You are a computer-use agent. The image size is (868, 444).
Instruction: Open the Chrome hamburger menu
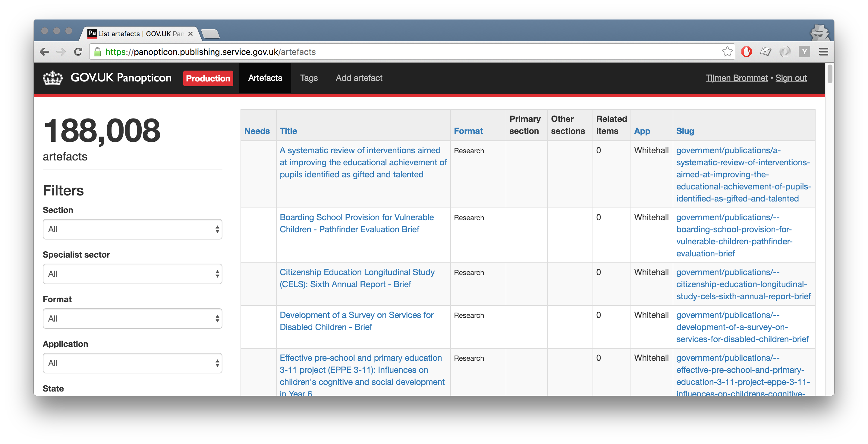coord(823,52)
